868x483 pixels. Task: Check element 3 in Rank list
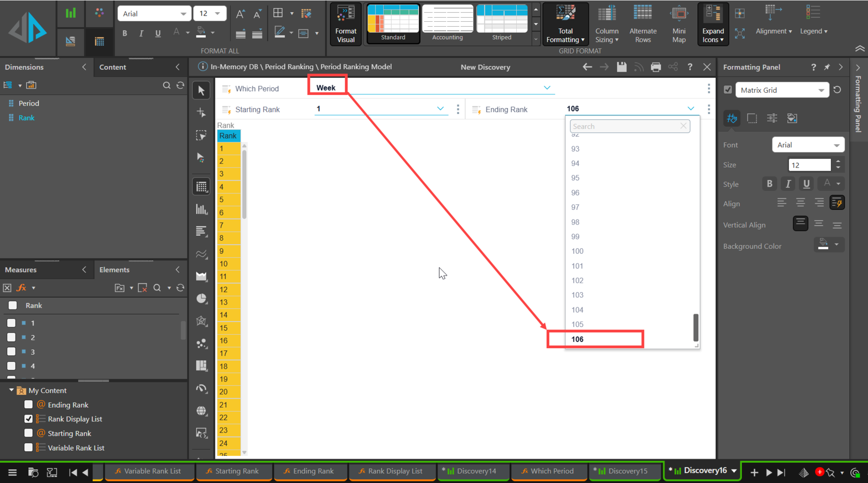pyautogui.click(x=11, y=352)
